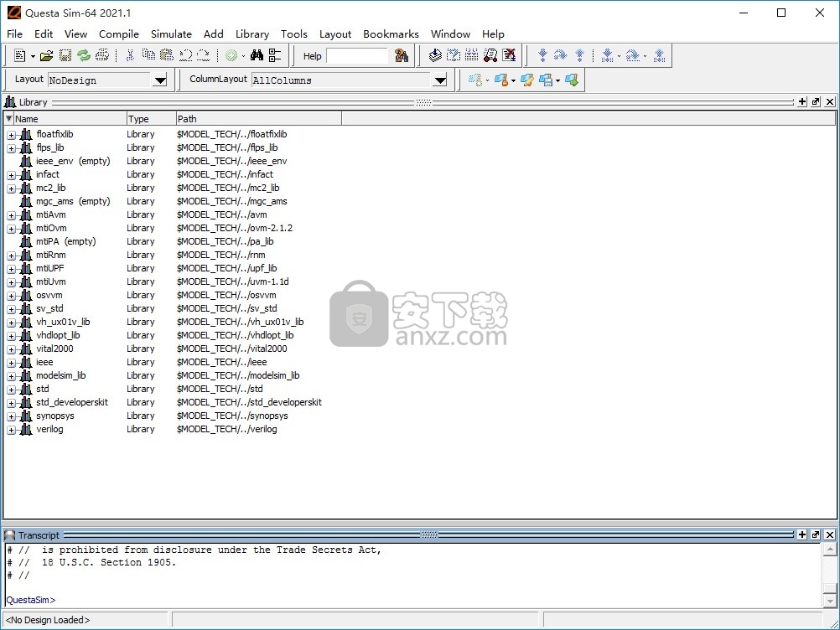Select the synopsys library name
This screenshot has height=630, width=840.
[55, 416]
